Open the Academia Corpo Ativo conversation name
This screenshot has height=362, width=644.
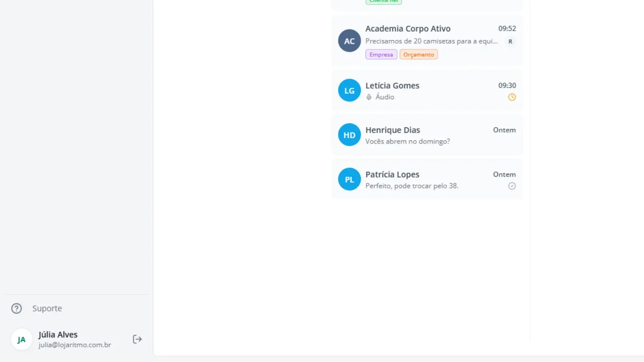(x=408, y=29)
